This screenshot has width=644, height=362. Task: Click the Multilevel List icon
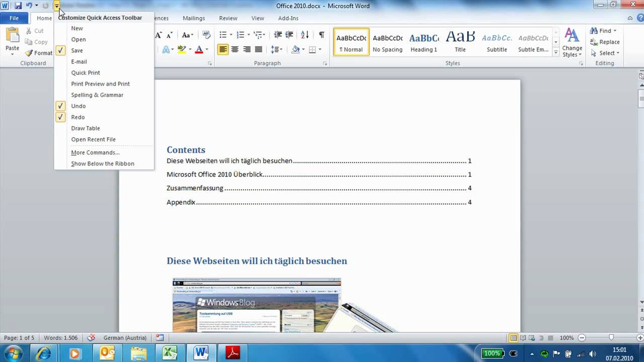click(x=257, y=35)
